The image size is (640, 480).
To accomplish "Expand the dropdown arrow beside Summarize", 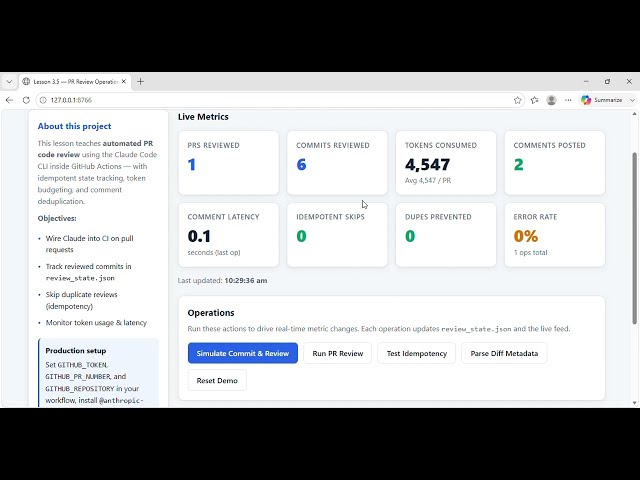I will point(632,100).
